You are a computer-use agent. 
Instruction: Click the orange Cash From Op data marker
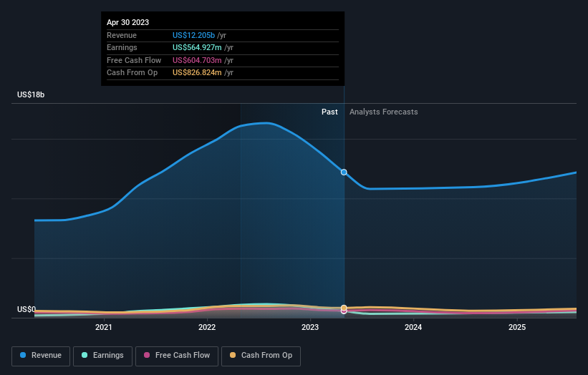[x=344, y=308]
